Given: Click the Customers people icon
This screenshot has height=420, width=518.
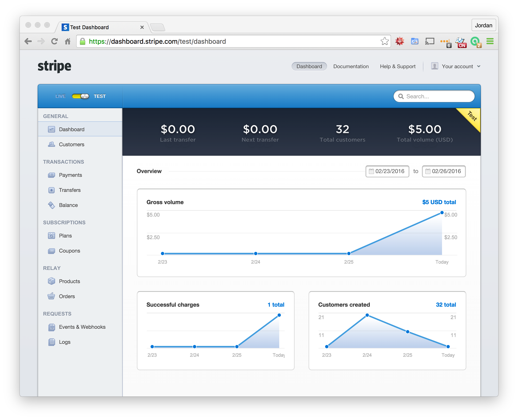Looking at the screenshot, I should [x=51, y=144].
